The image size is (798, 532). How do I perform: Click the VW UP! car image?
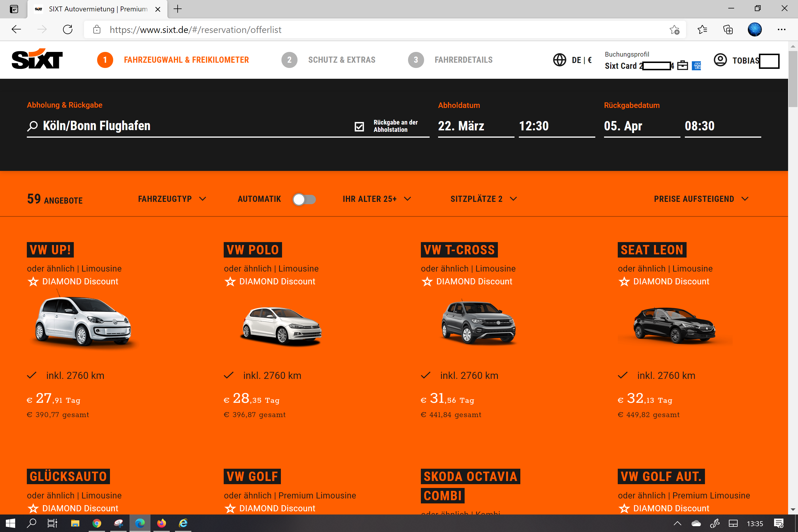(x=84, y=321)
